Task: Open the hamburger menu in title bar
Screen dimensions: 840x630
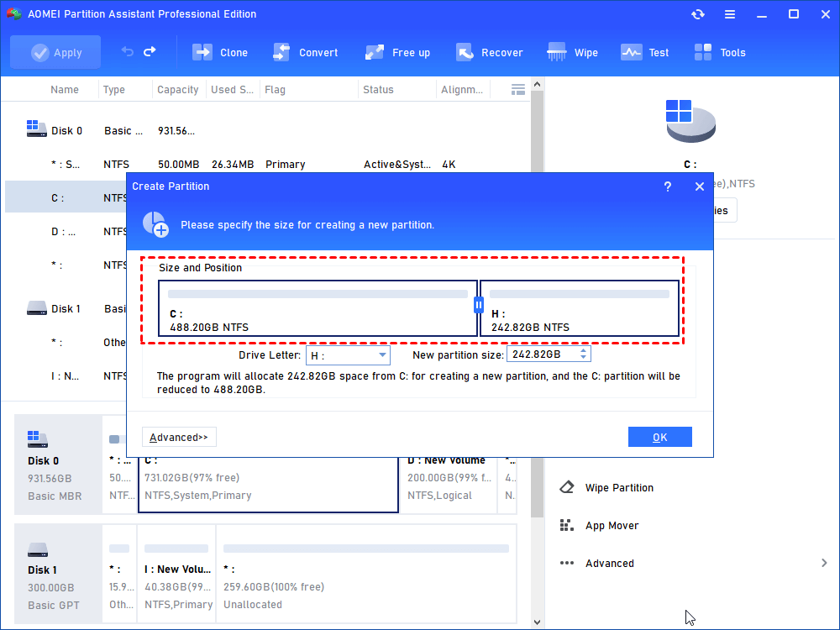Action: (x=730, y=14)
